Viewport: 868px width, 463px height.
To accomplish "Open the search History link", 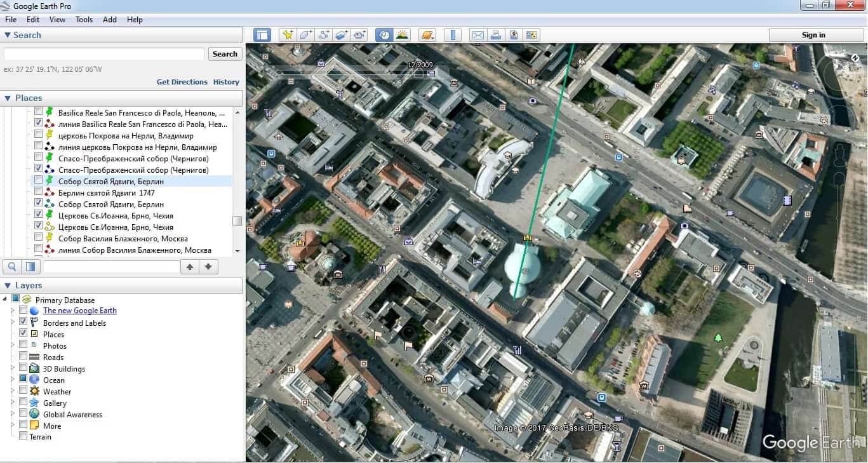I will coord(226,82).
